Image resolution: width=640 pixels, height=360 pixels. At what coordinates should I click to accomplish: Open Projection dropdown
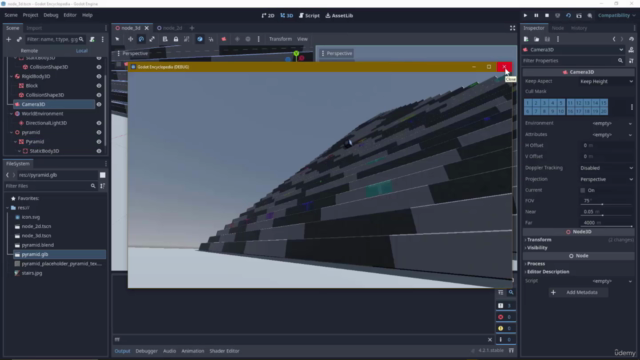click(607, 179)
